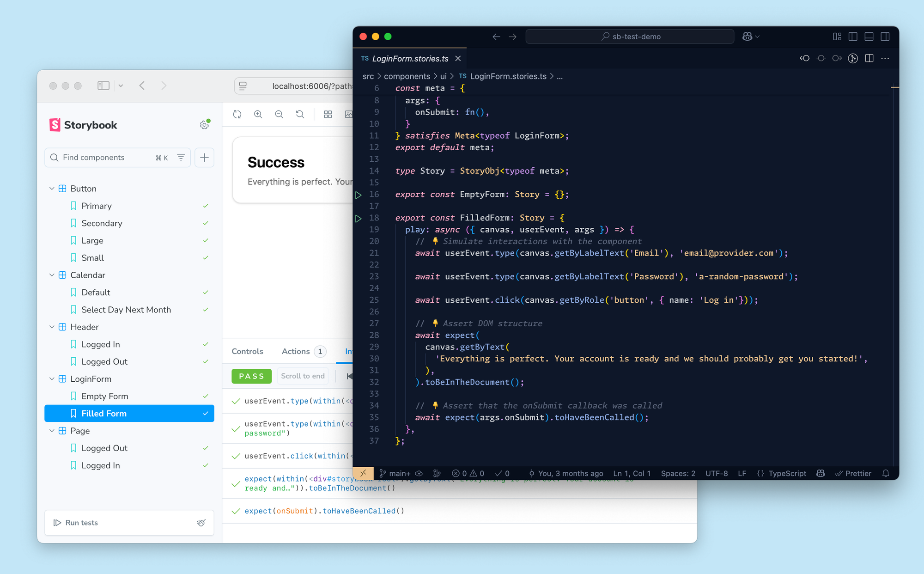Click the Copilot icon in VS Code title bar
Viewport: 924px width, 574px height.
point(747,37)
